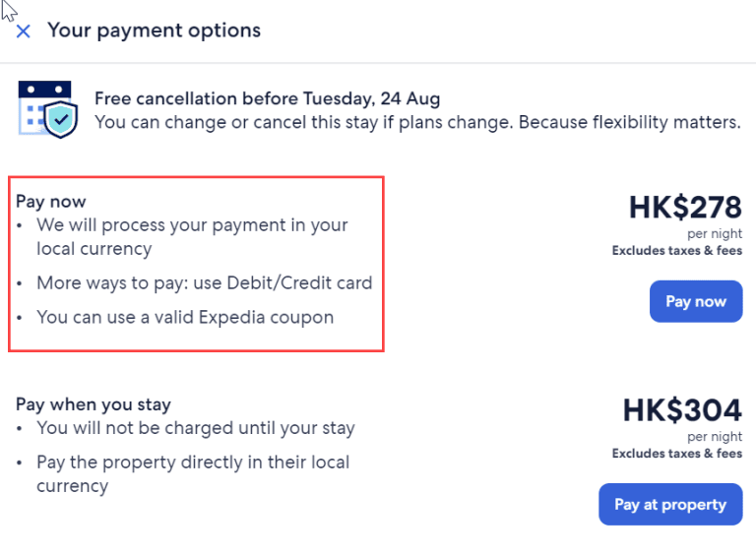Image resolution: width=756 pixels, height=557 pixels.
Task: Click the calendar shield cancellation icon
Action: tap(45, 108)
